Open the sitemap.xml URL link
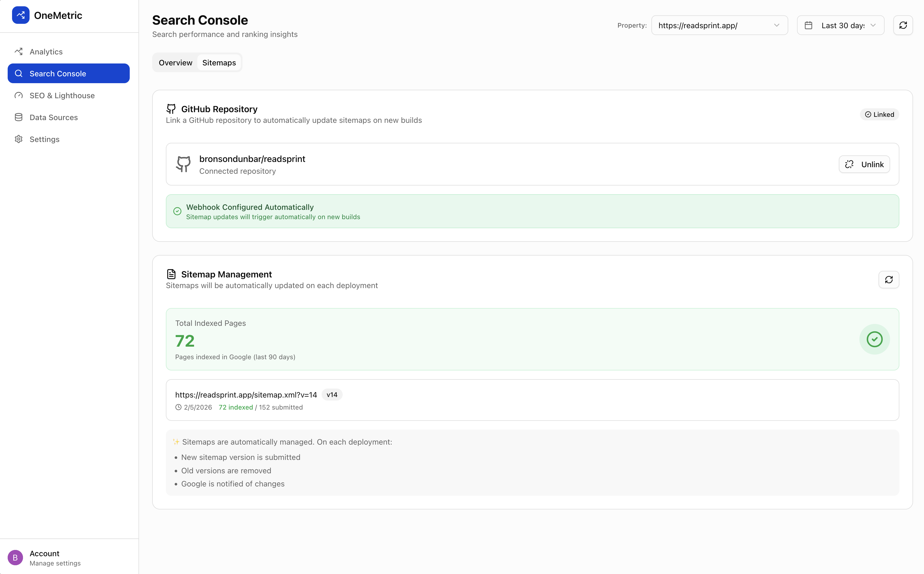This screenshot has height=574, width=924. (246, 395)
